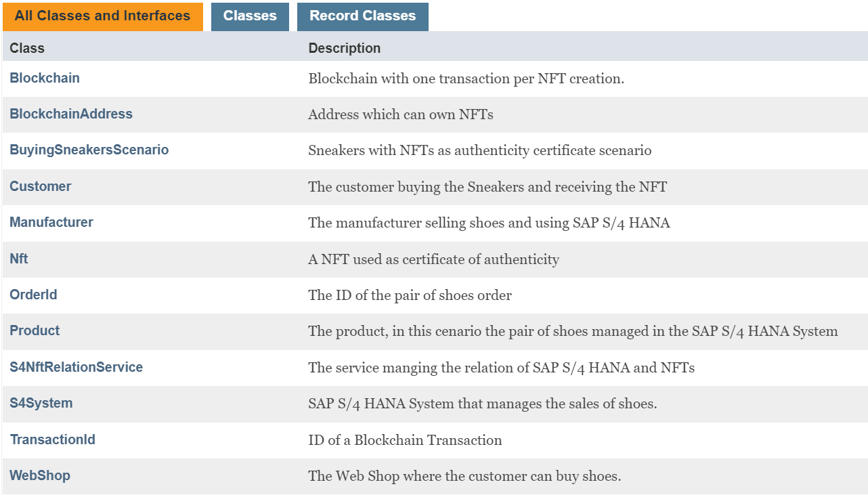The height and width of the screenshot is (495, 868).
Task: View the TransactionId class page
Action: pos(53,439)
